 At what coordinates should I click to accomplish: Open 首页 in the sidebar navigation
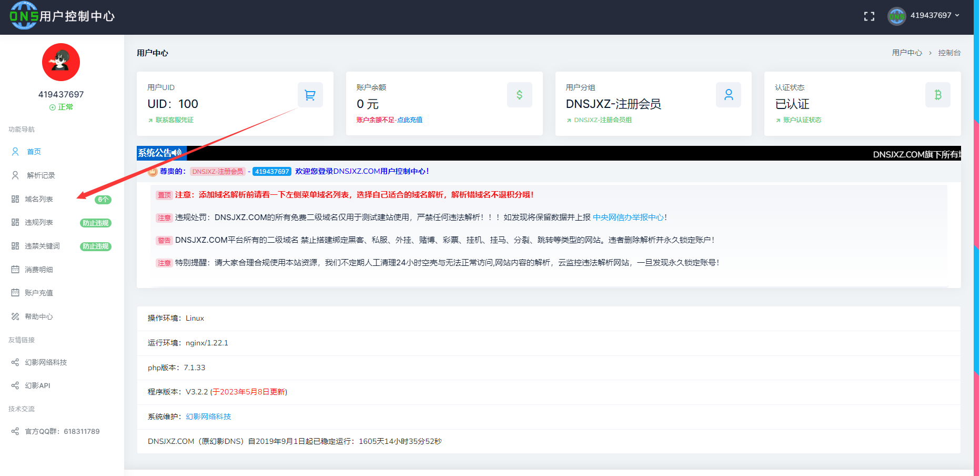pos(34,152)
